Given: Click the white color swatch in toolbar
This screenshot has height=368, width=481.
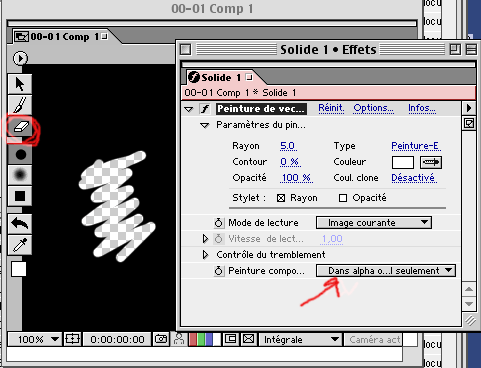Looking at the screenshot, I should tap(19, 269).
